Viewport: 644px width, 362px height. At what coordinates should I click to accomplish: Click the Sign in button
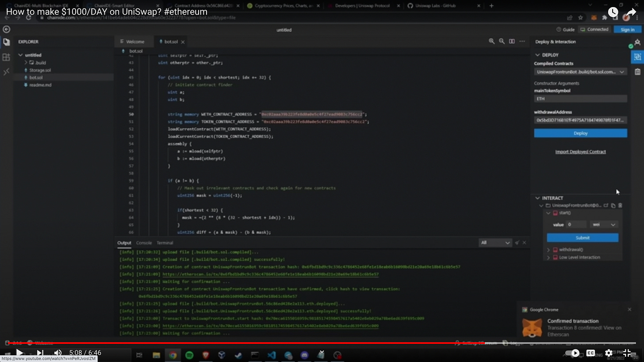[x=627, y=29]
